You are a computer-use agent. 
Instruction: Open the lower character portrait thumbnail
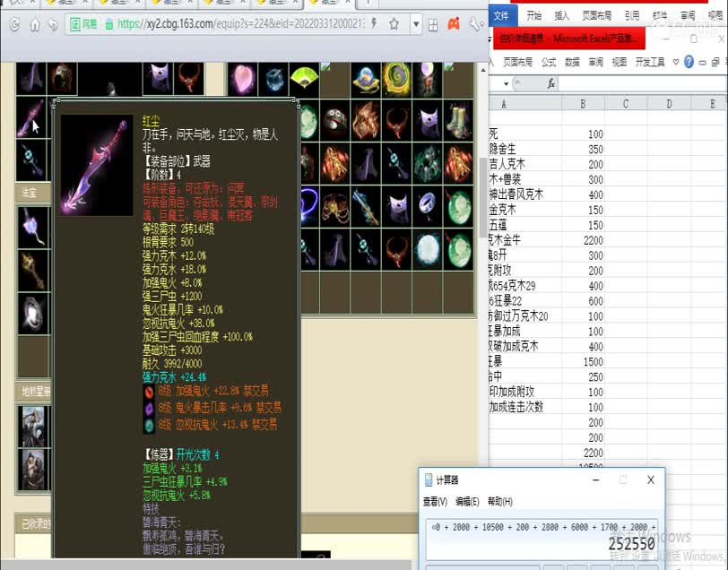coord(33,470)
